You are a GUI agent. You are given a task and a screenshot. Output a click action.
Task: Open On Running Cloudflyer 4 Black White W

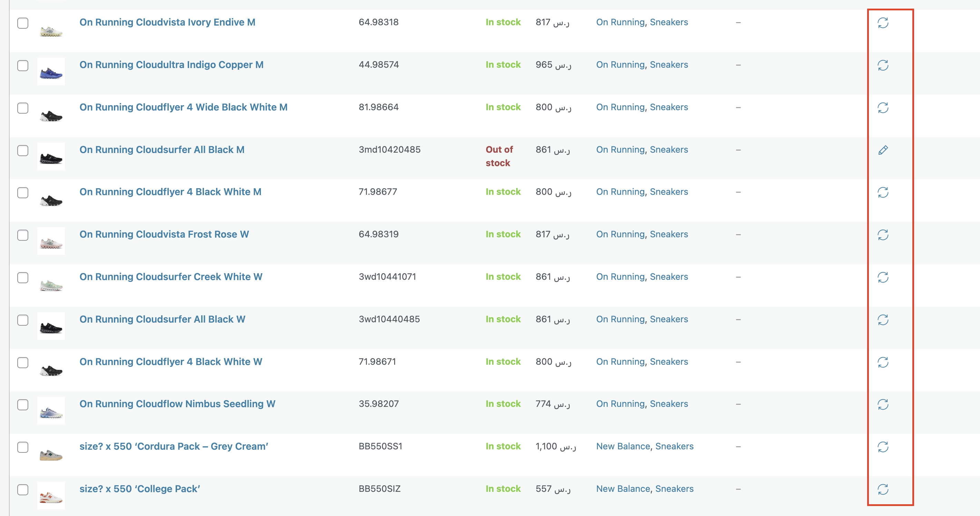pyautogui.click(x=171, y=361)
